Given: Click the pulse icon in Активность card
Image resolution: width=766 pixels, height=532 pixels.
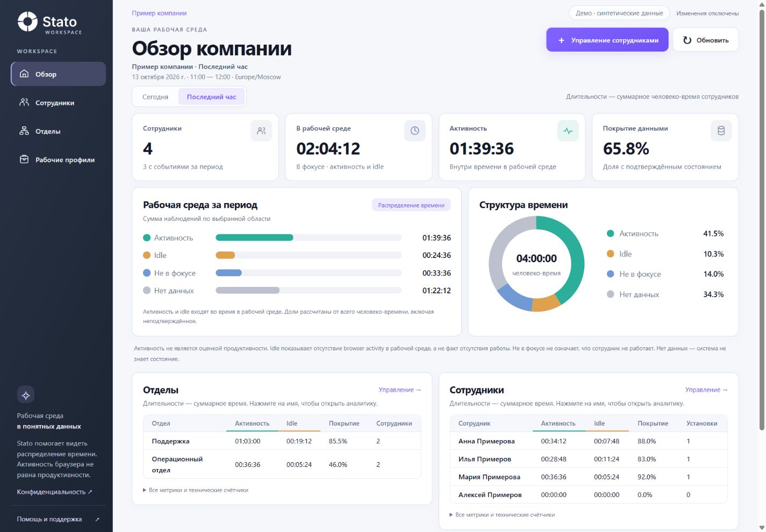Looking at the screenshot, I should point(568,131).
